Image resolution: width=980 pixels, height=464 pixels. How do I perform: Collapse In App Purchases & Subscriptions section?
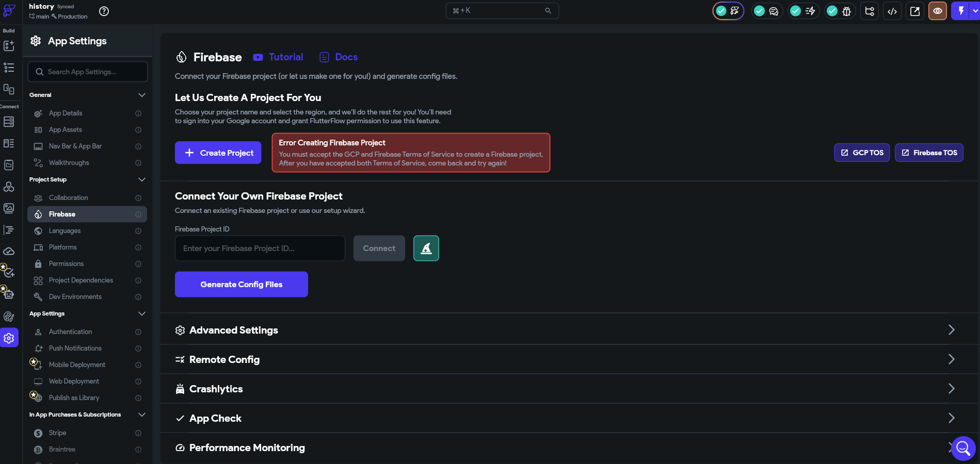pyautogui.click(x=142, y=415)
